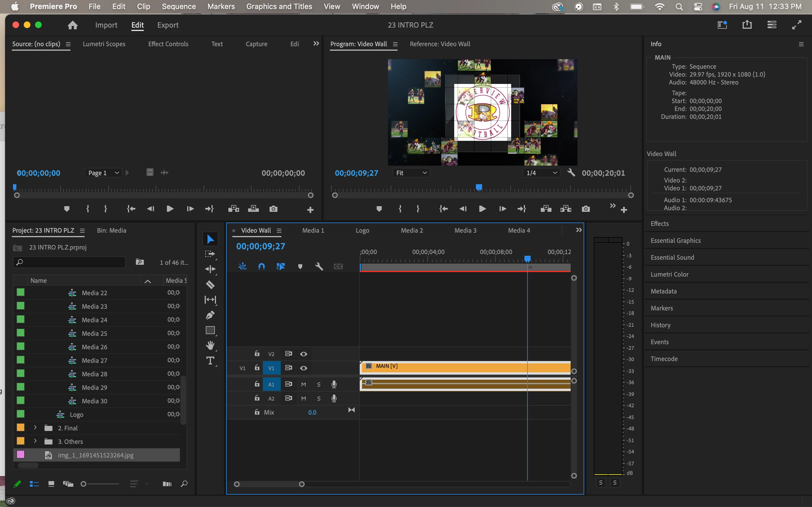
Task: Select the Pen tool in toolbar
Action: [210, 315]
